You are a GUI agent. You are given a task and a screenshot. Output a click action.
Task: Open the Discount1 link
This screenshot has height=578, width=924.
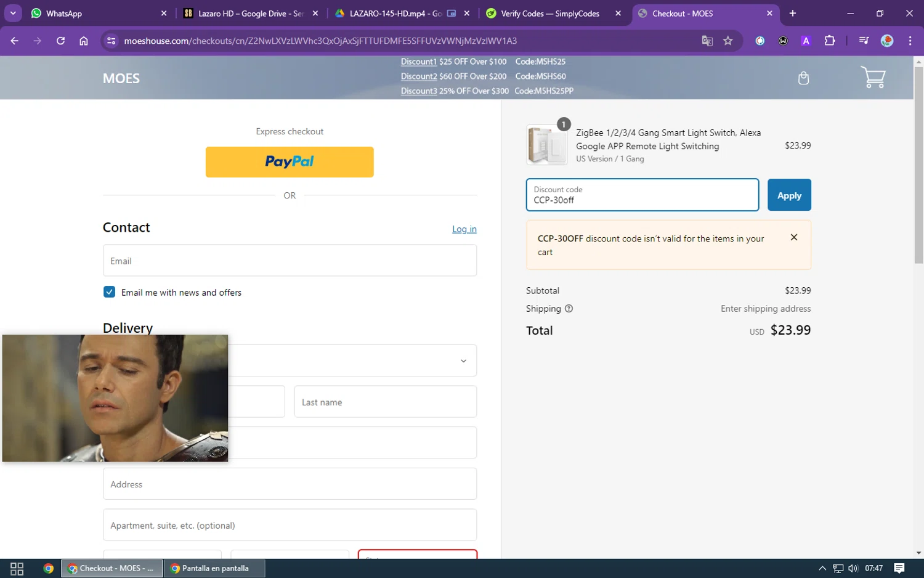(x=419, y=62)
